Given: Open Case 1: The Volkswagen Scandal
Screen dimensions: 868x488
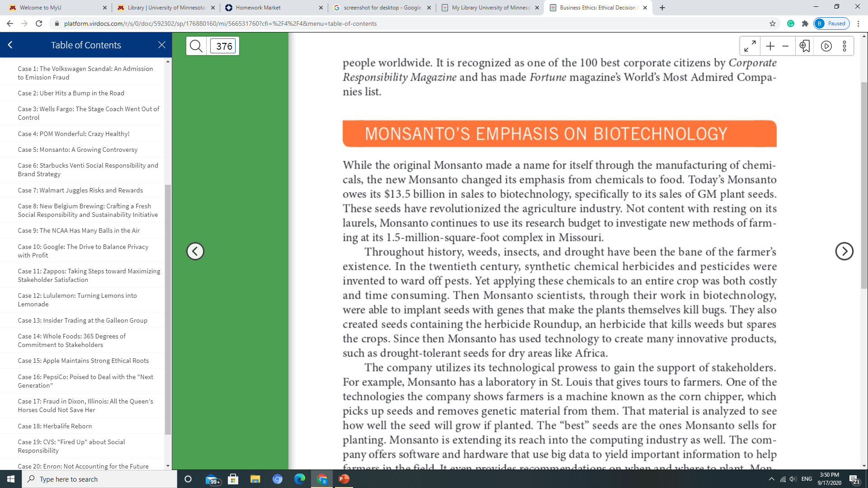Looking at the screenshot, I should coord(85,73).
